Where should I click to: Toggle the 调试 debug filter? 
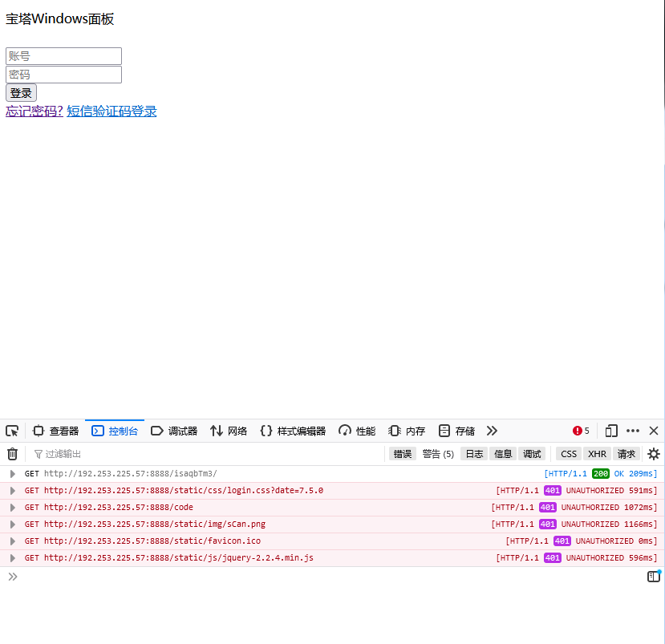point(532,454)
